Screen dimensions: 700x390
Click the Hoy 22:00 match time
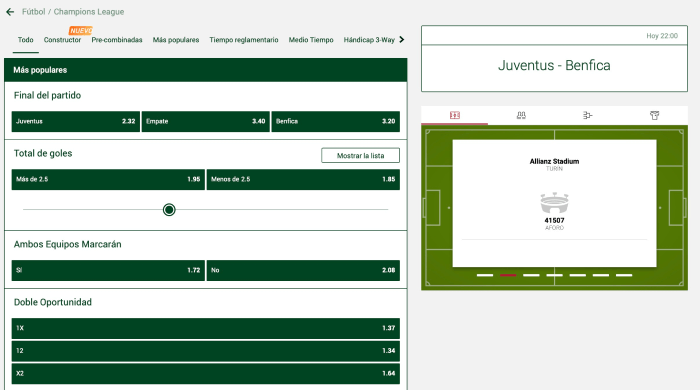coord(662,36)
